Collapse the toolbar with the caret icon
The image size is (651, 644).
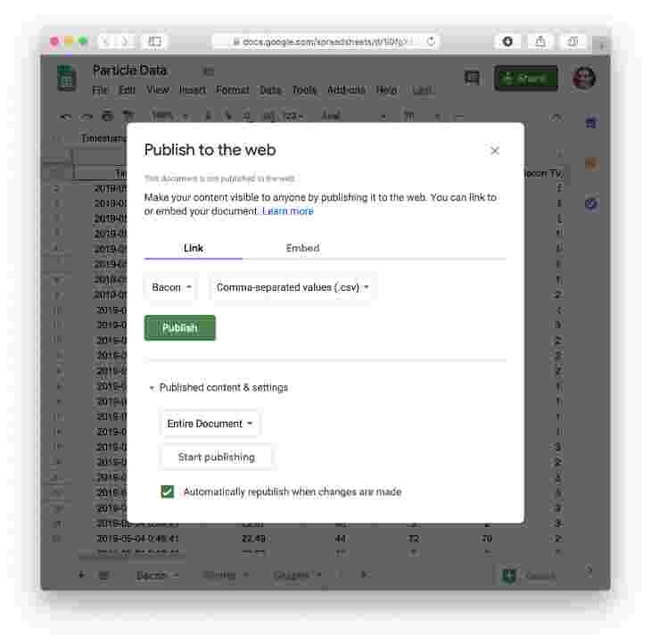coord(556,117)
